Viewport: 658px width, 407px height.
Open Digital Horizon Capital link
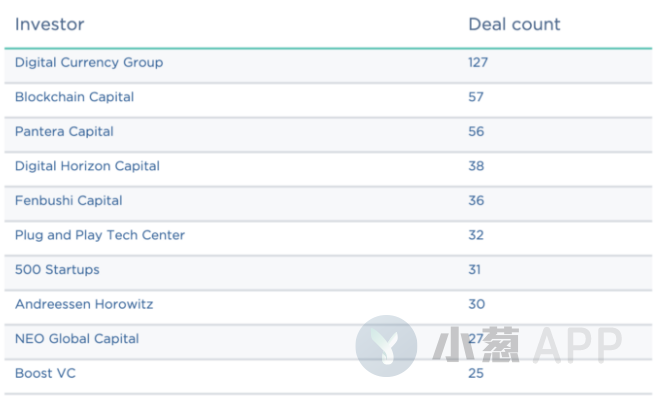(x=87, y=166)
